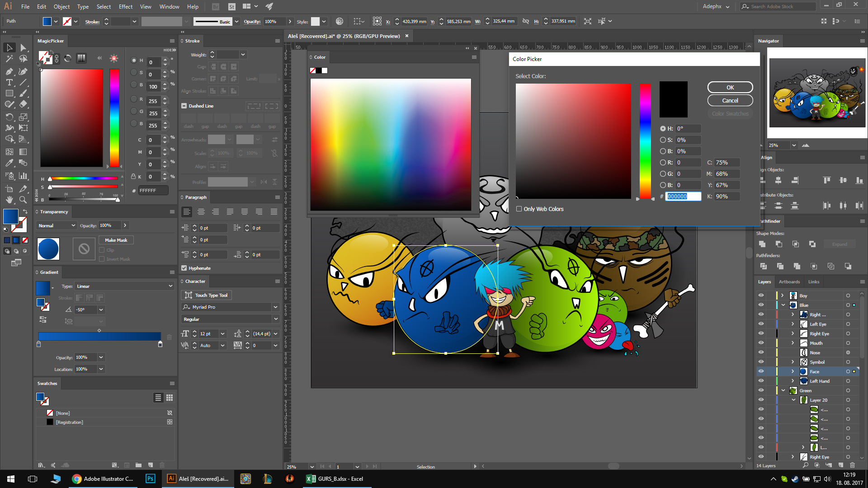Click Adobe Illustrator taskbar icon

click(x=172, y=479)
